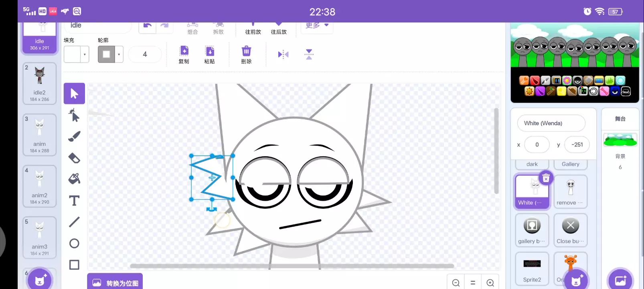This screenshot has height=289, width=644.
Task: Edit the outline width field showing 4
Action: point(145,54)
